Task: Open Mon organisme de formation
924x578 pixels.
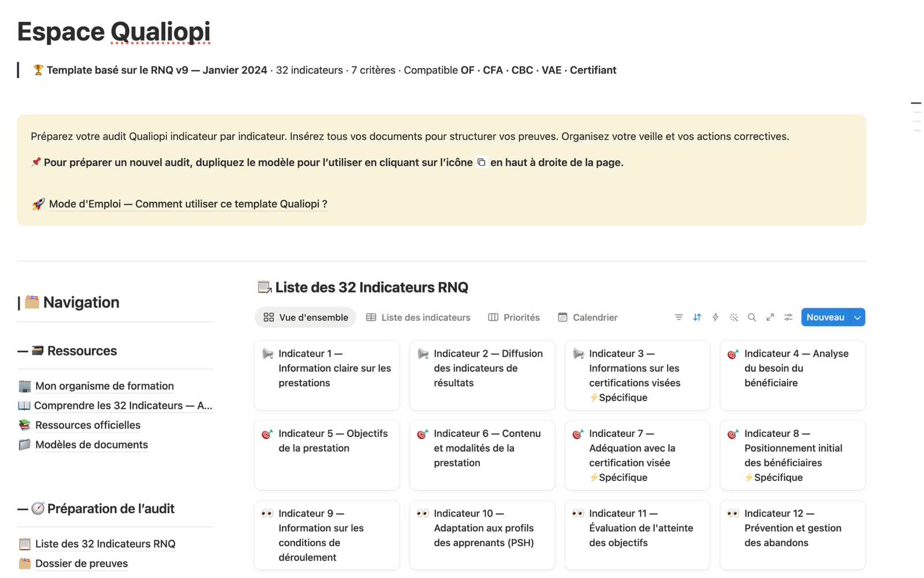Action: click(104, 386)
